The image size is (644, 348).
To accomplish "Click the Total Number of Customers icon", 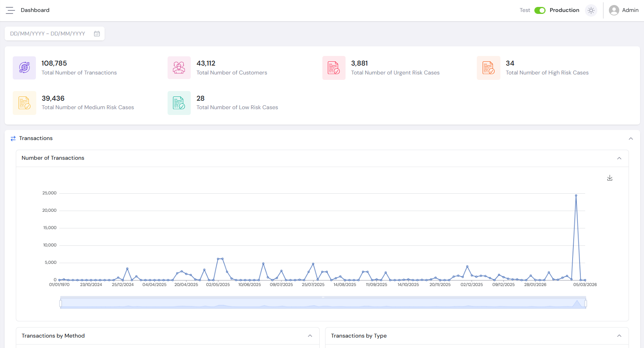I will (179, 68).
